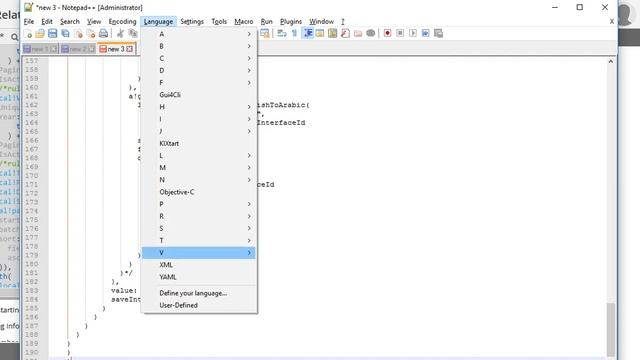
Task: Show the Document Map panel icon
Action: pos(333,33)
